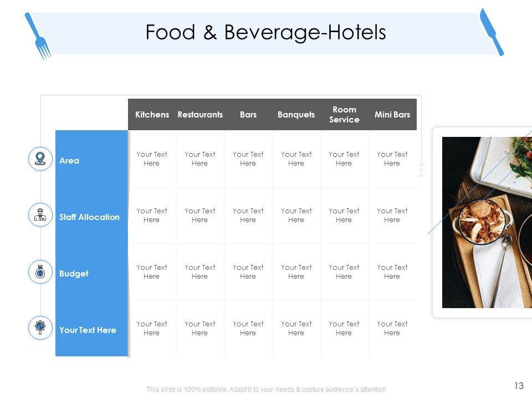Select the Room Service column header

tap(344, 115)
